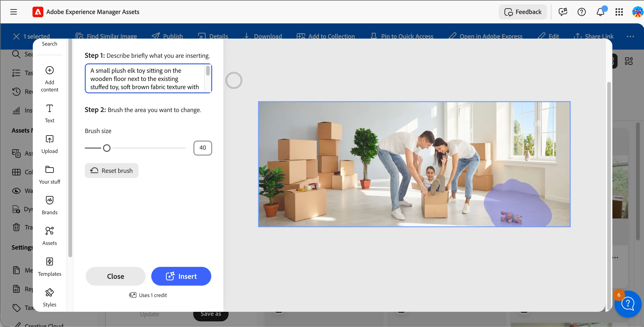
Task: Click Download in the action bar
Action: point(263,36)
